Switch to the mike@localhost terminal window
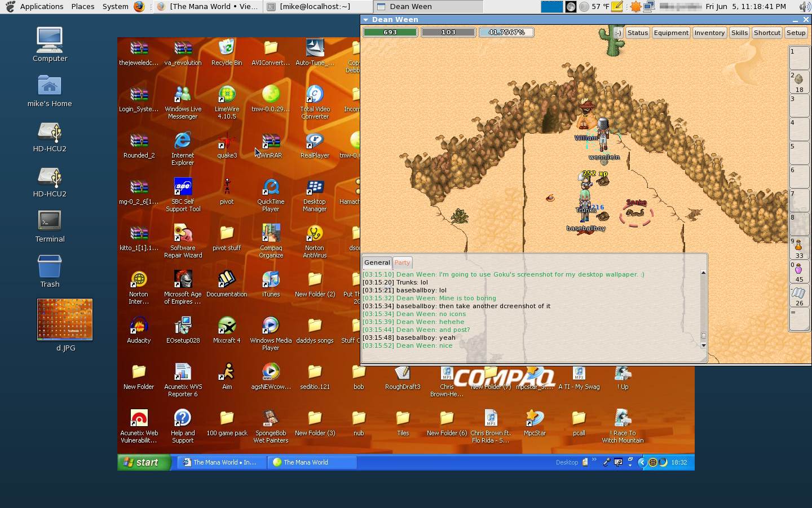The height and width of the screenshot is (508, 812). 318,7
